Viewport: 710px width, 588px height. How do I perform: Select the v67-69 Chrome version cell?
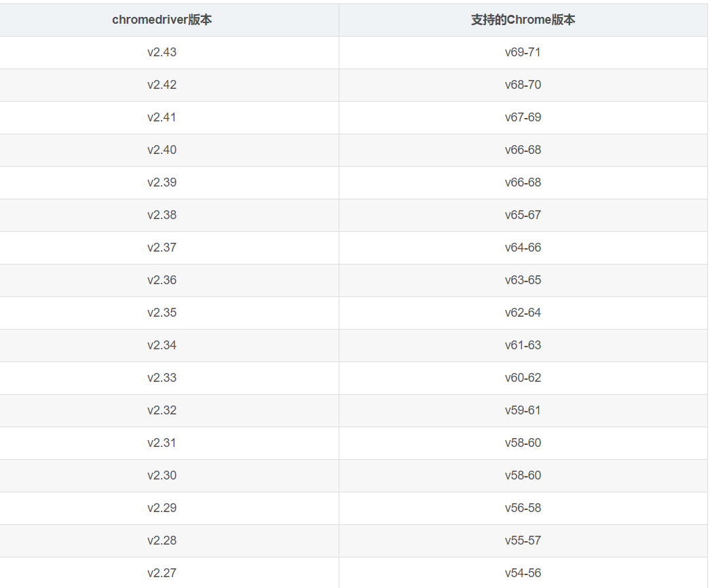click(x=523, y=117)
